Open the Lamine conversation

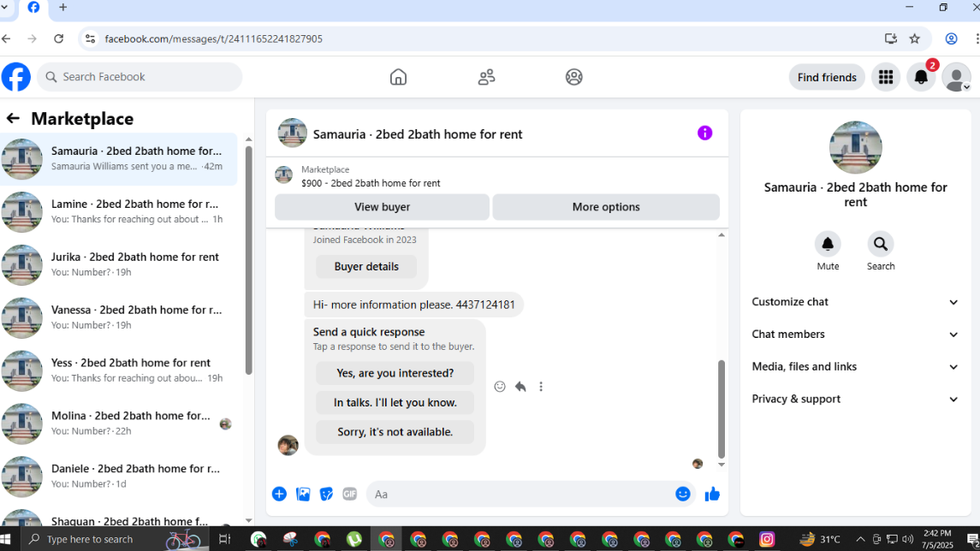click(119, 212)
